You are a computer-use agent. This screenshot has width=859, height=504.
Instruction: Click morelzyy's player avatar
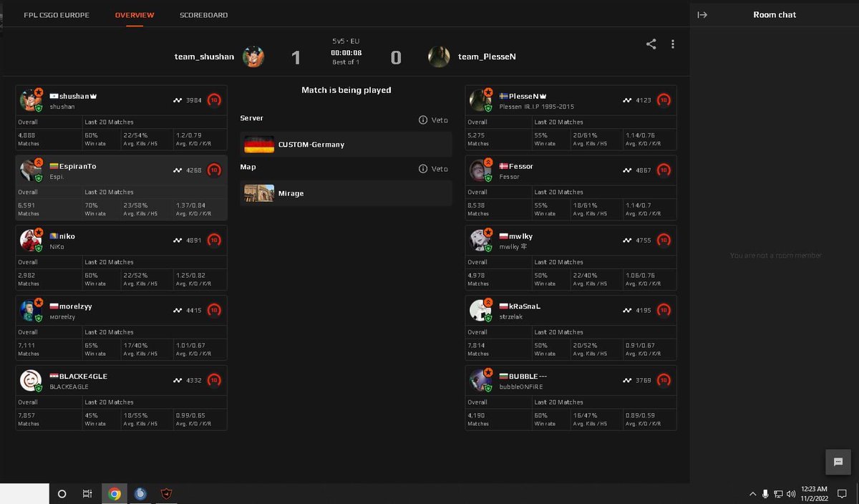click(31, 311)
